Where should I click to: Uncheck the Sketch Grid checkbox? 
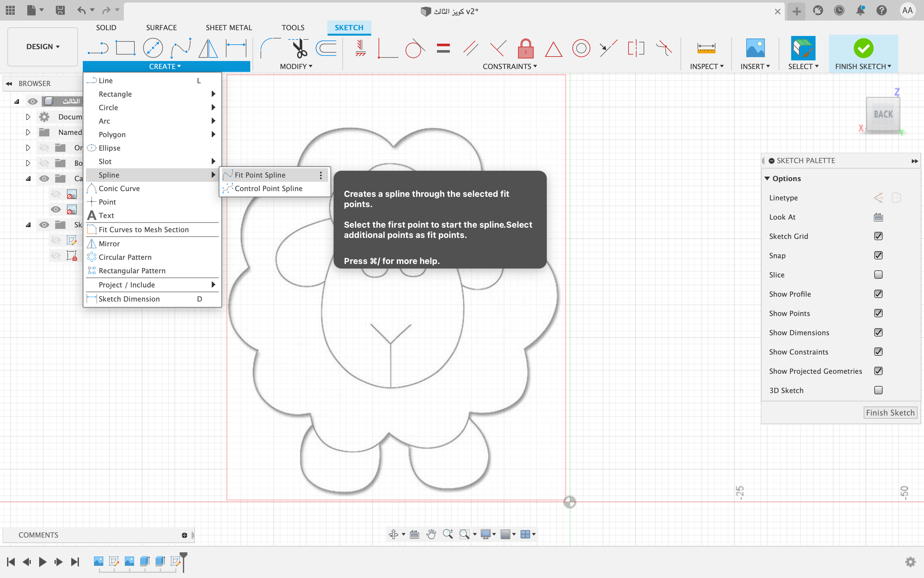point(878,236)
